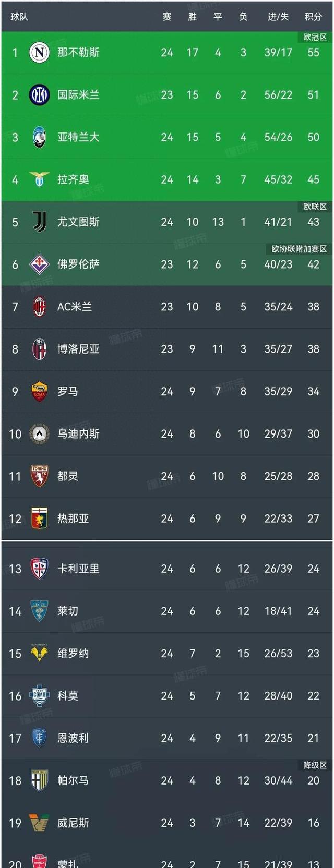Click the 欧冠区 zone label

pos(315,37)
